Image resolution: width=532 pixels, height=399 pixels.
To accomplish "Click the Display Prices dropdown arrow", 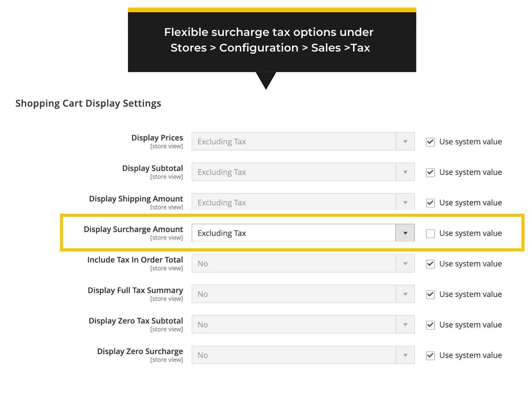I will 405,142.
